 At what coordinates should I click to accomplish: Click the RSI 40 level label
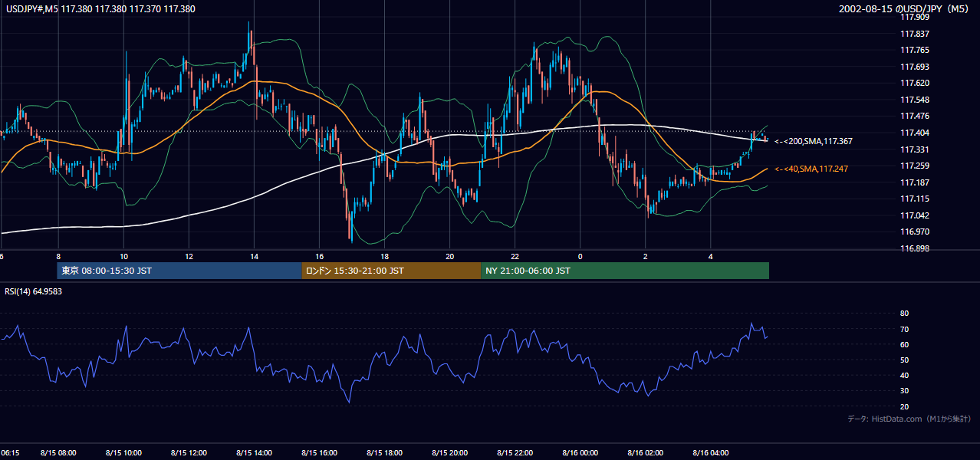pos(904,375)
